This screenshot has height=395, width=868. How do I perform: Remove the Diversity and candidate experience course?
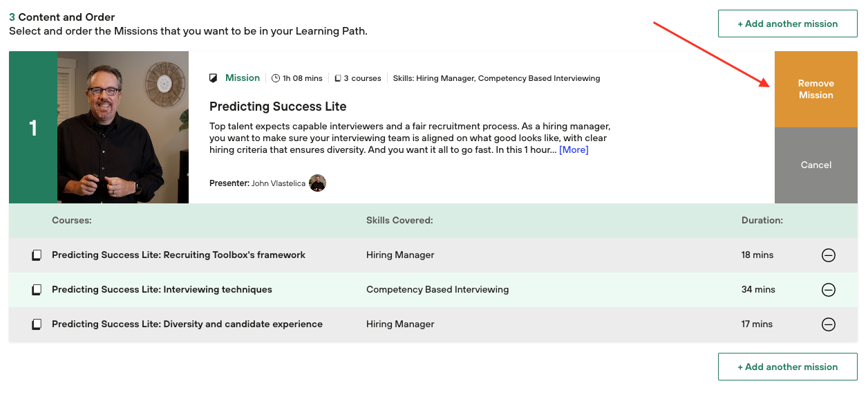[828, 324]
